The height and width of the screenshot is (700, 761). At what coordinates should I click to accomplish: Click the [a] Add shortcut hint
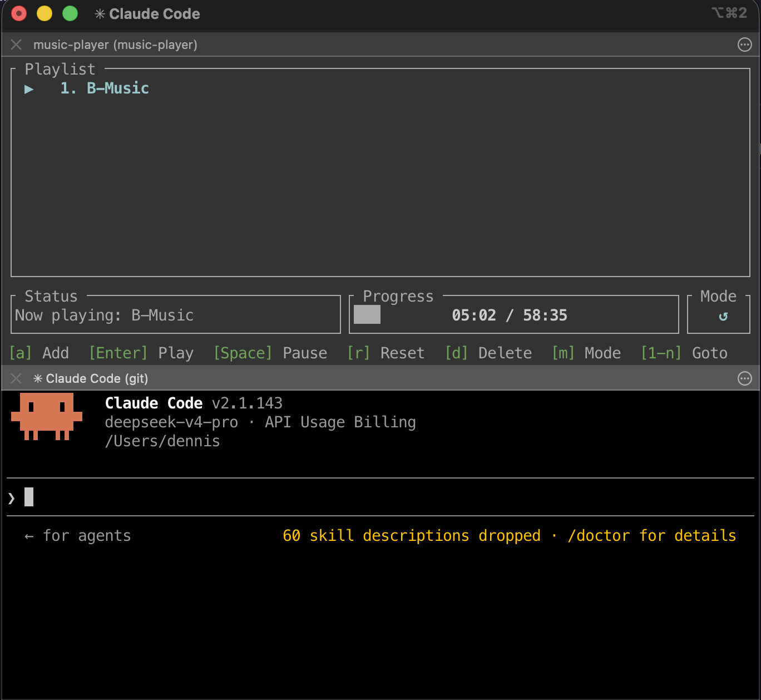point(39,353)
